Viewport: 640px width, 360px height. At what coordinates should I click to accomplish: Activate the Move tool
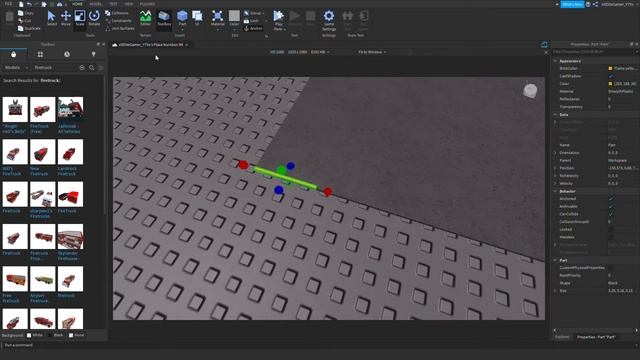[66, 18]
